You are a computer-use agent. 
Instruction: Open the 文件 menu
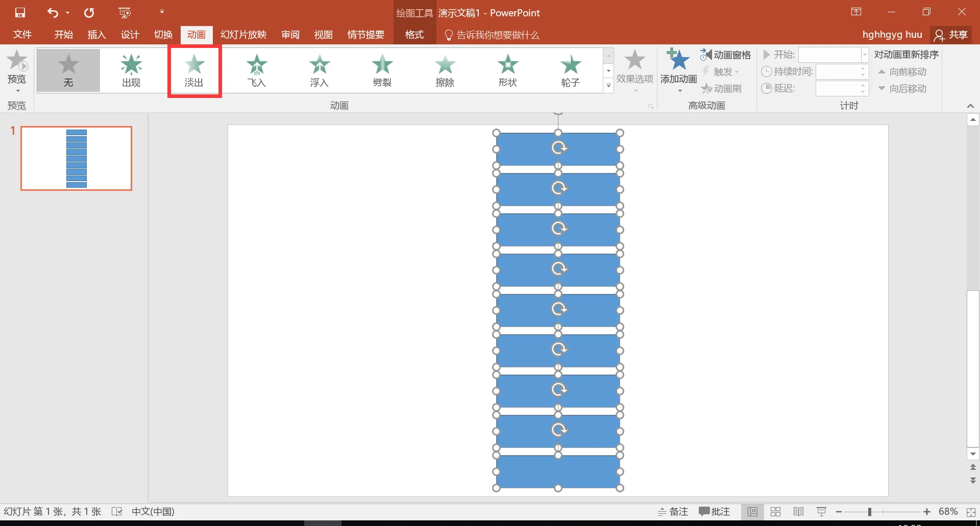[22, 35]
